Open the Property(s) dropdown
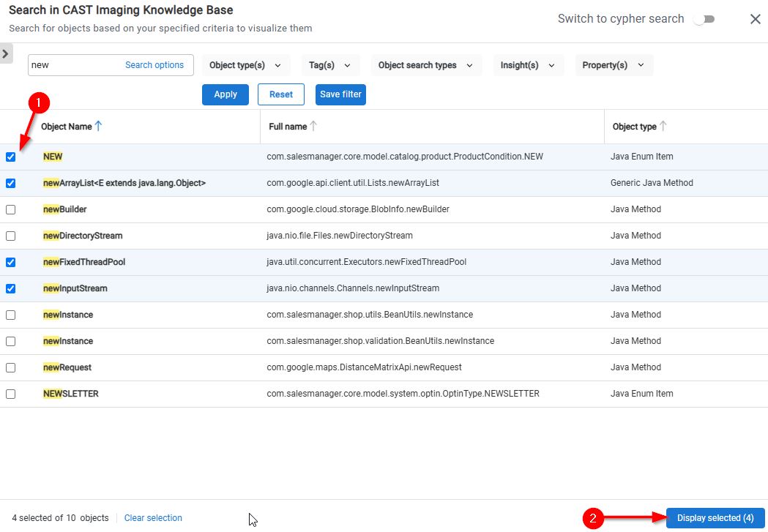The height and width of the screenshot is (532, 768). [x=614, y=65]
